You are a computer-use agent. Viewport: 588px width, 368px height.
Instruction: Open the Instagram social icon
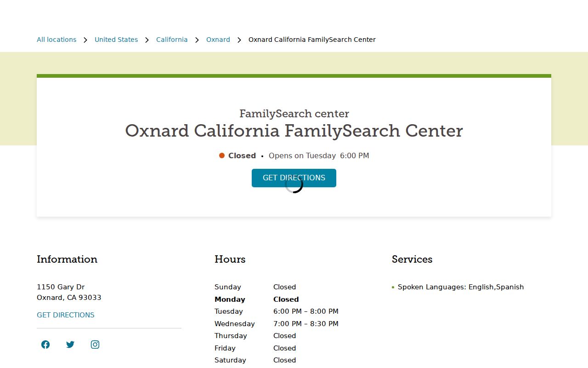click(95, 345)
